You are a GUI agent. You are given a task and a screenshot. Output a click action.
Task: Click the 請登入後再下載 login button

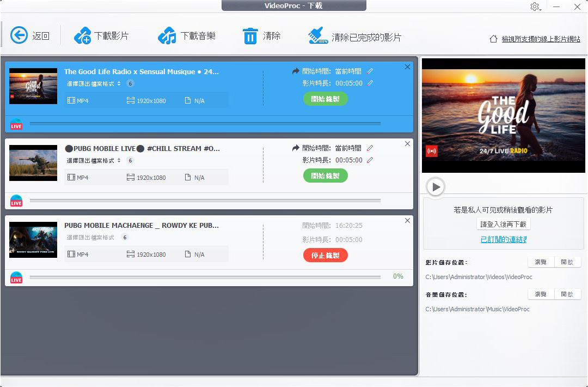[x=504, y=224]
